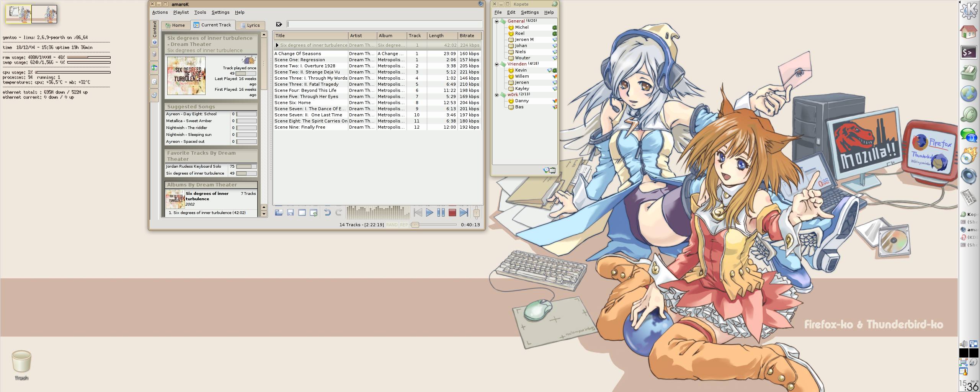Sort playlist by Artist column
The width and height of the screenshot is (980, 392).
tap(363, 36)
